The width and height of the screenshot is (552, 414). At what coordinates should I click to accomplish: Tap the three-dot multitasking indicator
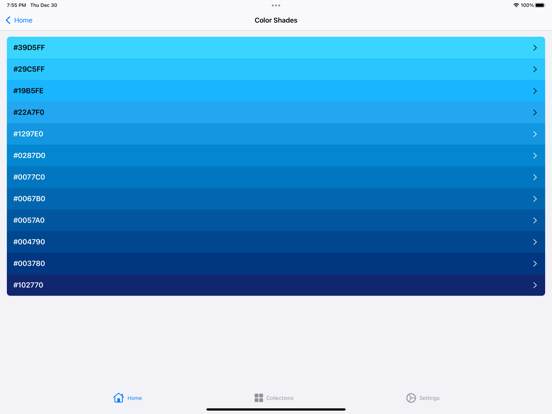[276, 5]
